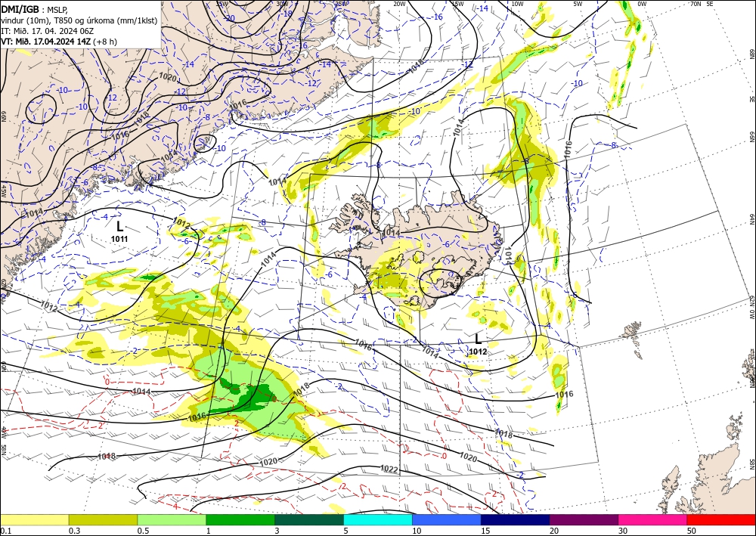Click the purple 20–30 mm legend swatch
Image resolution: width=756 pixels, height=536 pixels.
click(x=584, y=519)
